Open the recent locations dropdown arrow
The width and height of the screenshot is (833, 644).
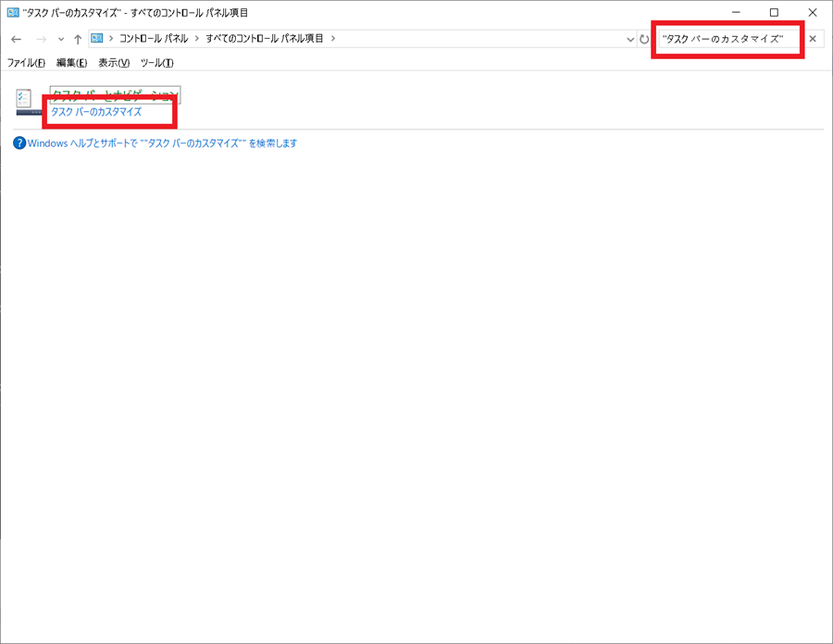(x=61, y=39)
